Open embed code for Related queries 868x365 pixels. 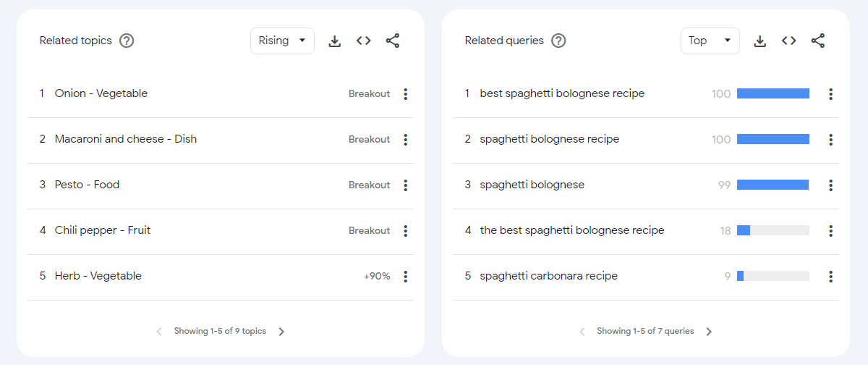coord(789,41)
